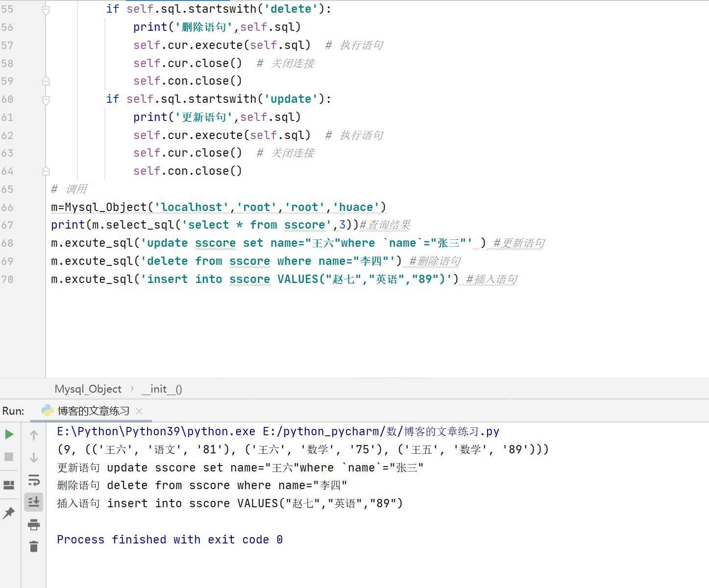Navigate down the stack trace
Viewport: 709px width, 588px height.
(33, 458)
